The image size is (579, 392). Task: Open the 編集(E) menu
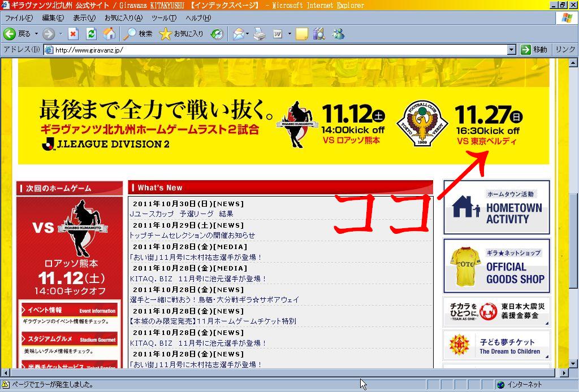[x=53, y=18]
